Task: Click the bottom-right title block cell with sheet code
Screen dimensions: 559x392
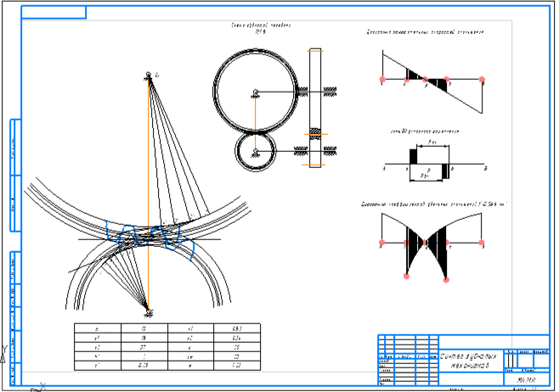Action: 527,379
